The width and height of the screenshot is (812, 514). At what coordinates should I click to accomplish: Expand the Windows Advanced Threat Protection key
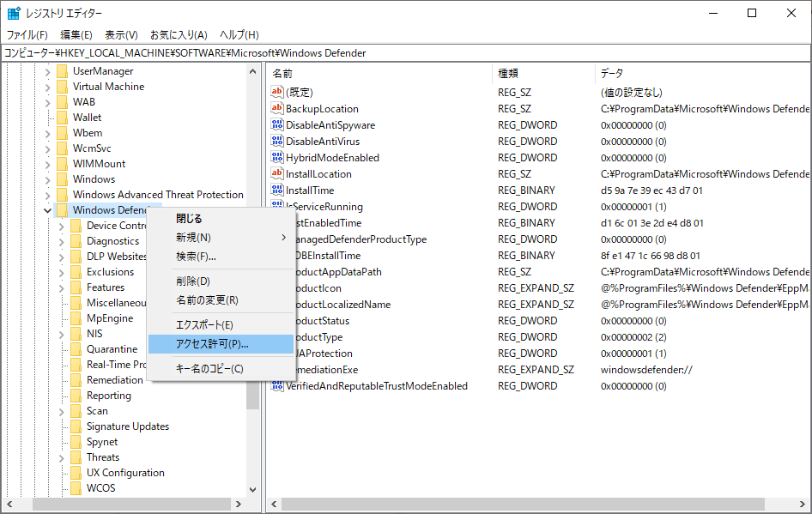tap(48, 195)
